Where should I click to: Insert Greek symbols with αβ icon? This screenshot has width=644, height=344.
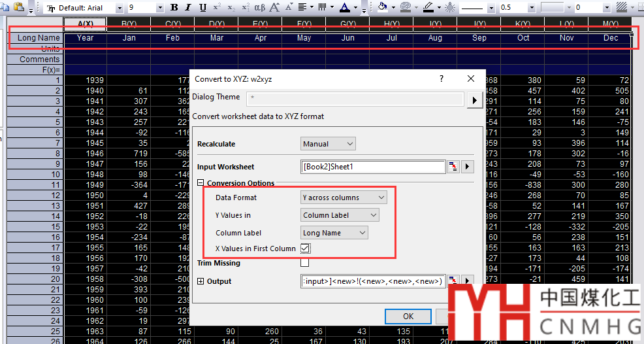pos(259,8)
